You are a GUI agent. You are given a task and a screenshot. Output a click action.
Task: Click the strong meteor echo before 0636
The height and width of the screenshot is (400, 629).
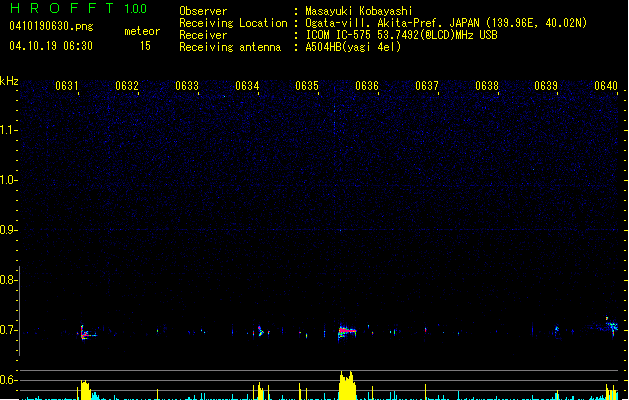347,331
